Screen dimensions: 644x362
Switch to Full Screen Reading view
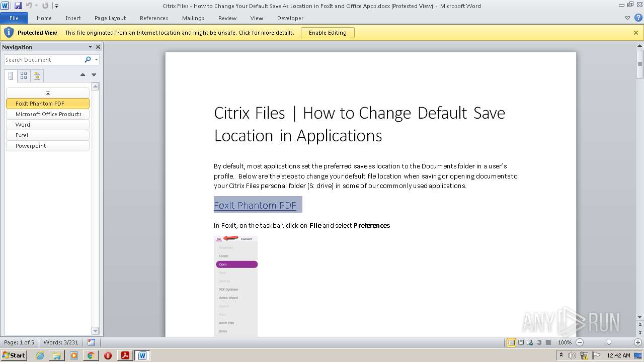[x=521, y=342]
